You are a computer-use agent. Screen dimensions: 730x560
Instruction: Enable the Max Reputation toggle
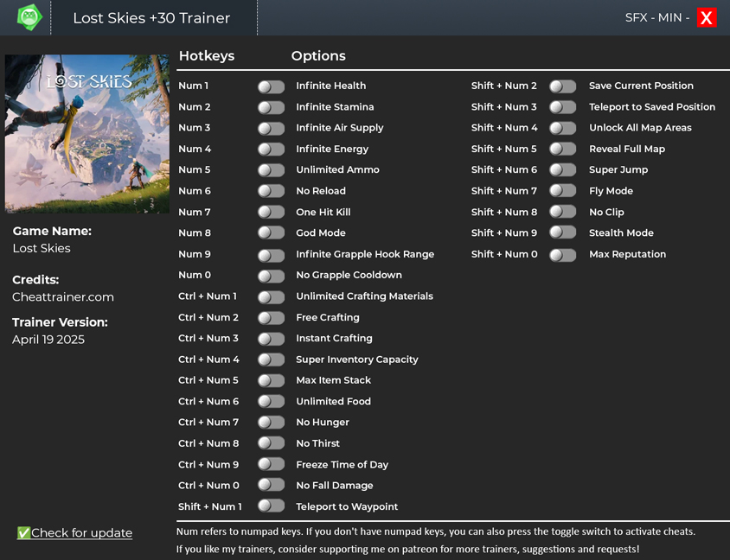click(x=562, y=255)
